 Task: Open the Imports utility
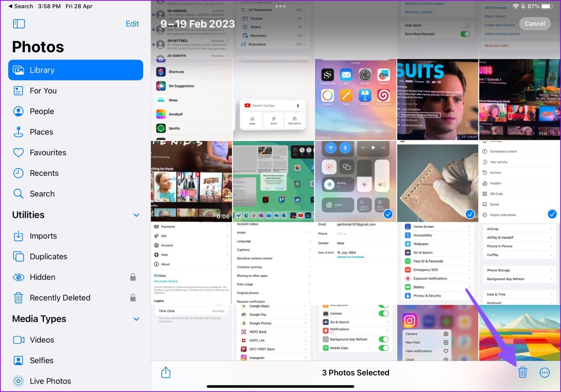[76, 236]
